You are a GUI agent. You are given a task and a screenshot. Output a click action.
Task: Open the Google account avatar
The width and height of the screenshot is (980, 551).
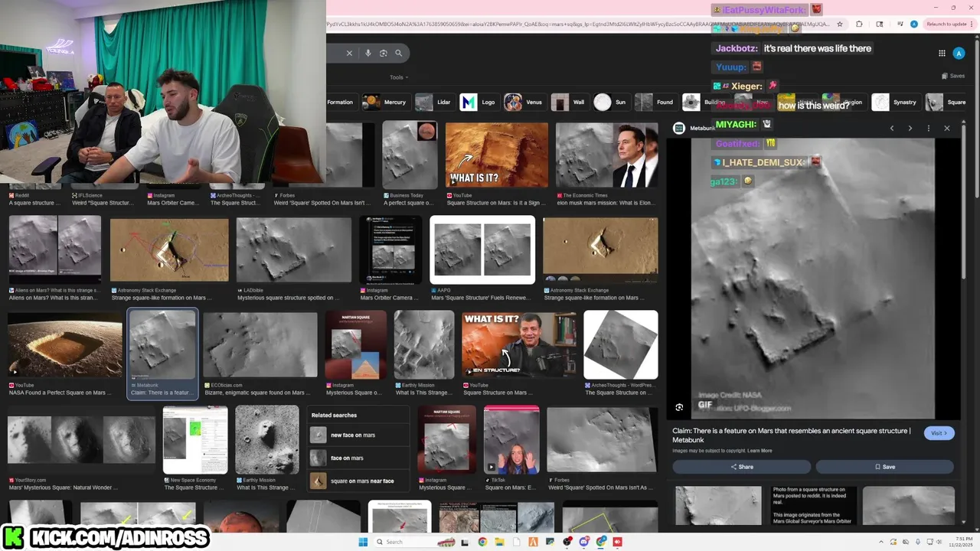click(x=959, y=53)
